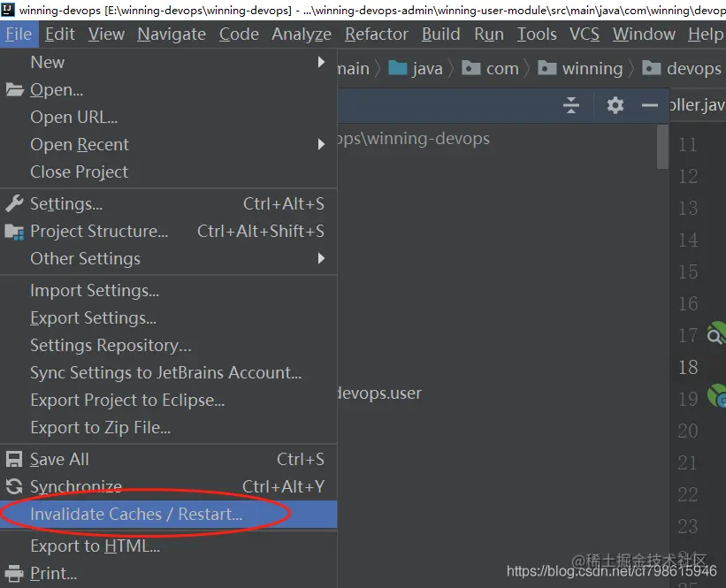Open Settings... from the File menu
This screenshot has width=726, height=588.
(x=169, y=203)
